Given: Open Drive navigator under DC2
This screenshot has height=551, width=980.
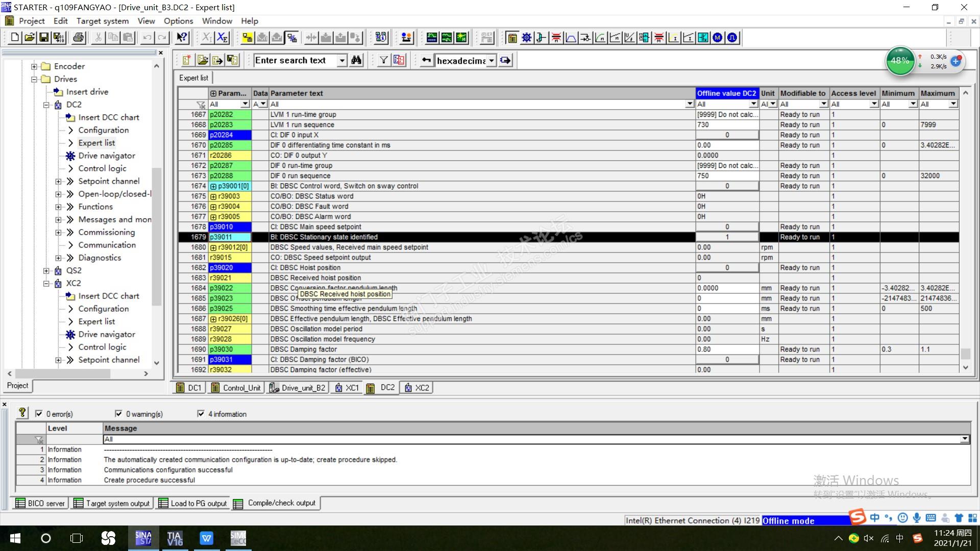Looking at the screenshot, I should (107, 156).
